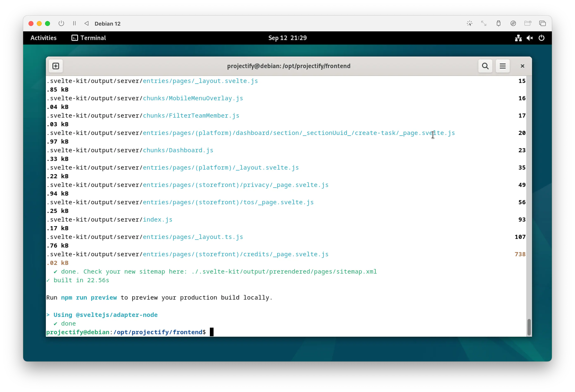Open the terminal search
Screen dimensions: 575x392
tap(485, 66)
